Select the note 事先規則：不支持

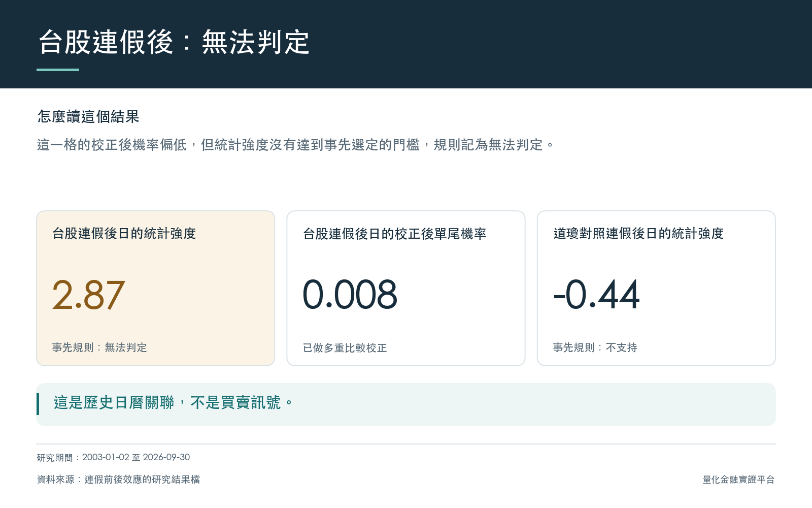[595, 347]
